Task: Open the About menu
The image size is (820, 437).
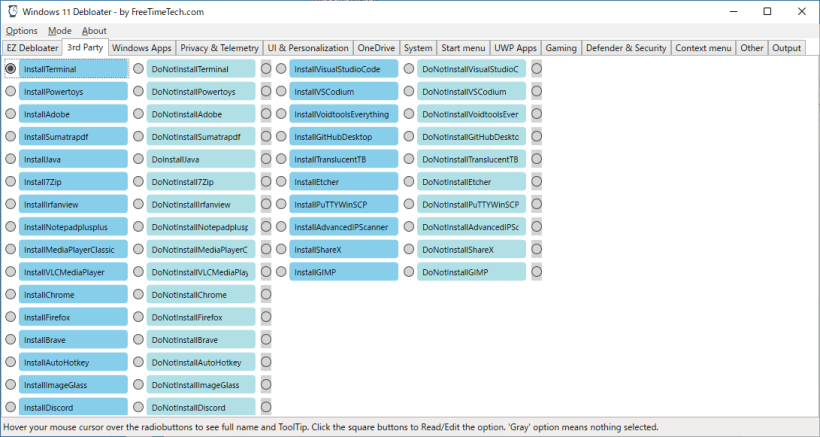Action: point(94,31)
